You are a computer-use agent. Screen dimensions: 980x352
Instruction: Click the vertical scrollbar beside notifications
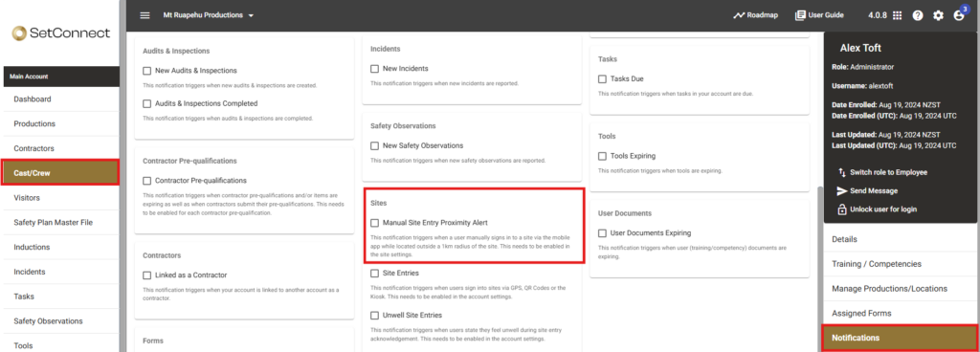pos(819,269)
